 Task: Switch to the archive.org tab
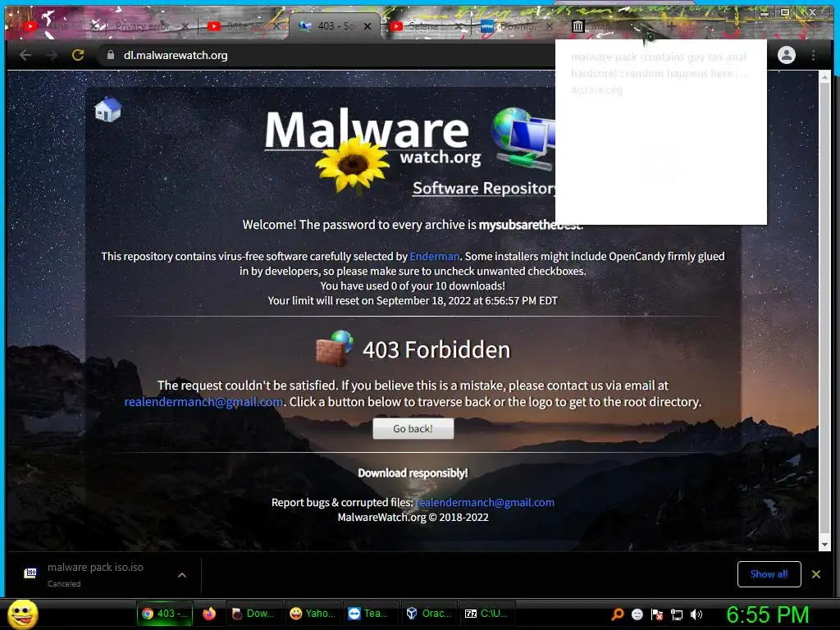600,26
